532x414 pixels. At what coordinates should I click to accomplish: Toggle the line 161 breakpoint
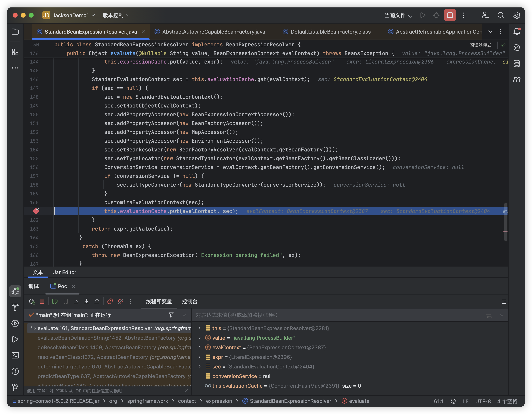pyautogui.click(x=36, y=211)
